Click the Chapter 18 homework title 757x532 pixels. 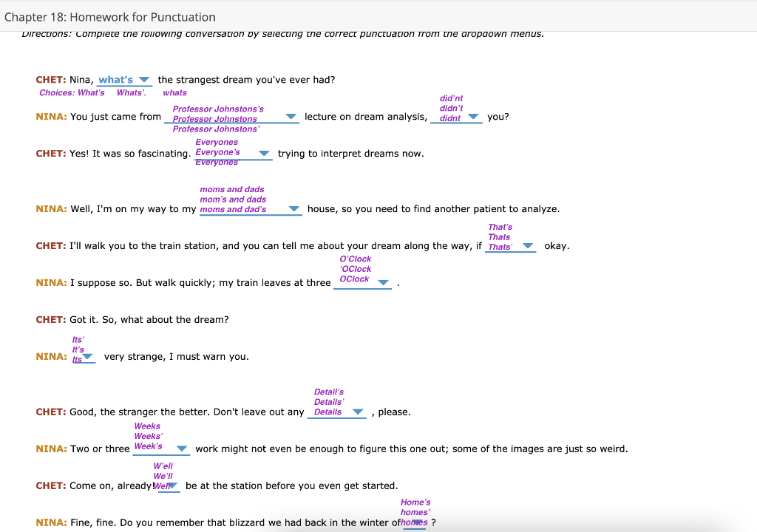click(x=109, y=16)
